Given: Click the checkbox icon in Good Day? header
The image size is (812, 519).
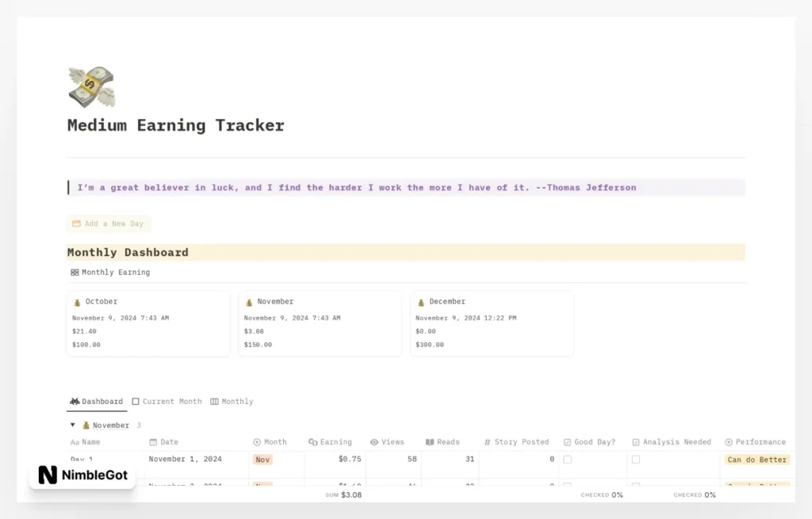Looking at the screenshot, I should pyautogui.click(x=568, y=442).
